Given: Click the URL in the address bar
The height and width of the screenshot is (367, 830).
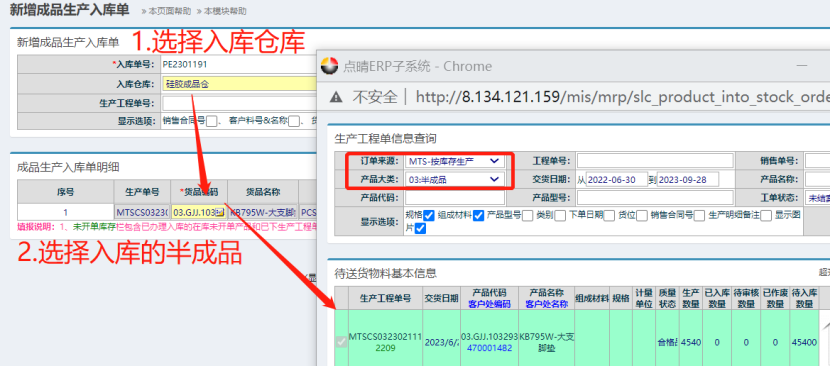Looking at the screenshot, I should click(622, 97).
